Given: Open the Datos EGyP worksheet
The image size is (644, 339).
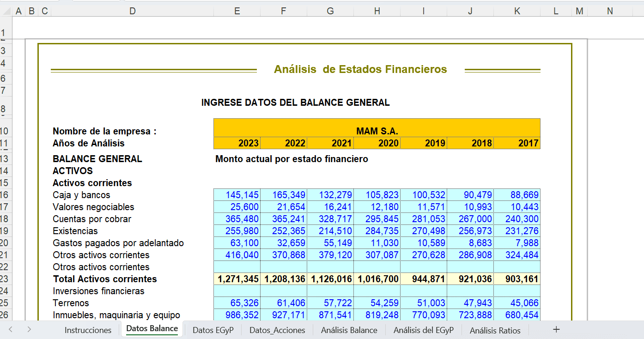Looking at the screenshot, I should pyautogui.click(x=213, y=330).
